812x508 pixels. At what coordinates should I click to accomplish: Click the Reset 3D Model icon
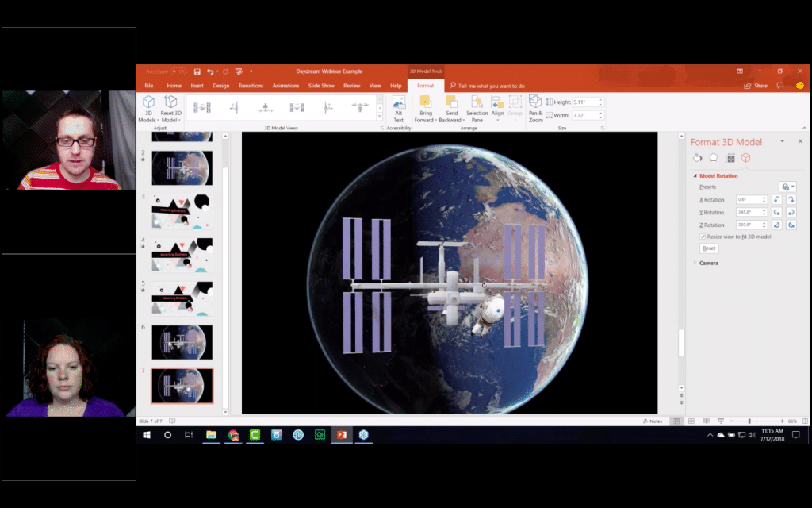click(170, 102)
